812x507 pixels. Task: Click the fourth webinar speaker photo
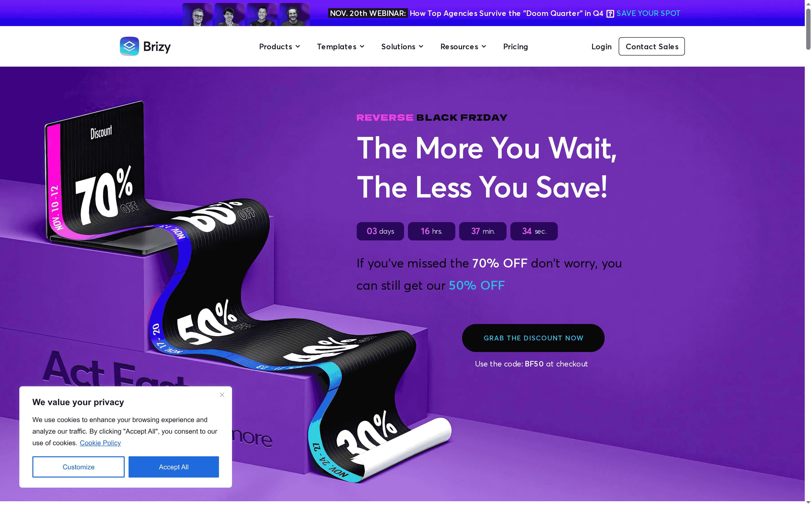294,14
